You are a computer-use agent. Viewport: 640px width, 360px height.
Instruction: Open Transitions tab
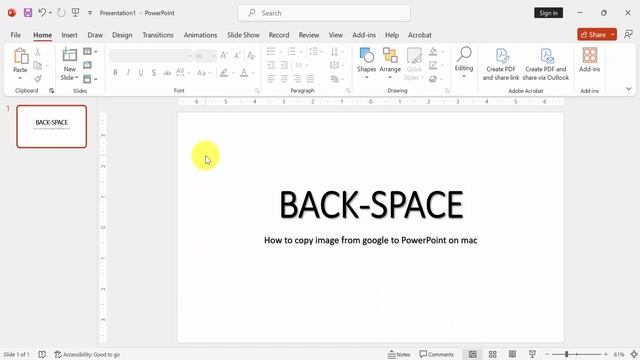[x=158, y=35]
